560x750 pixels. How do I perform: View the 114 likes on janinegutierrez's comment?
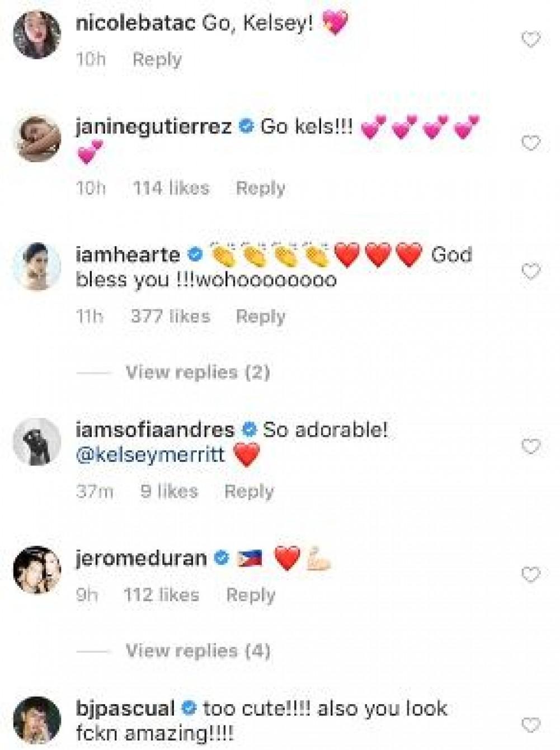coord(171,188)
